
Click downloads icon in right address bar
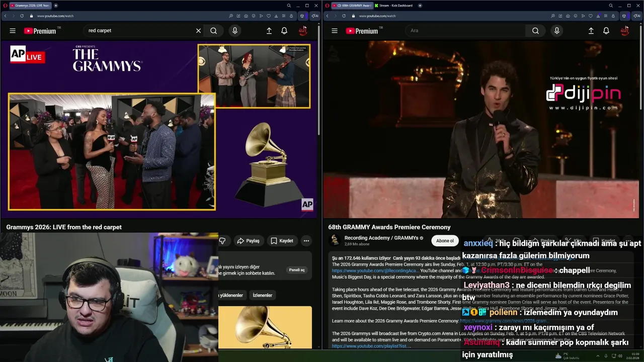coord(598,16)
